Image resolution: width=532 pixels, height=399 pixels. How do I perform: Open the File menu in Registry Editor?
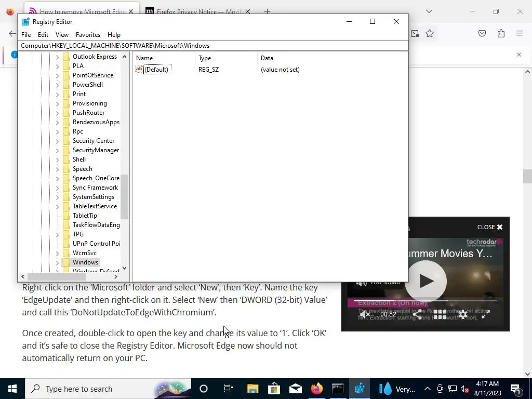pyautogui.click(x=26, y=35)
